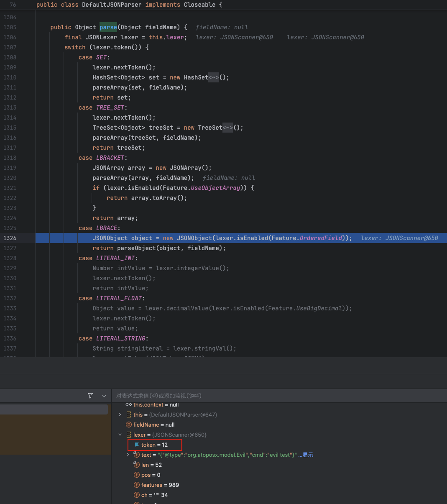Expand folded diamond operator after HashSet
Screen dimensions: 447x504
[214, 77]
